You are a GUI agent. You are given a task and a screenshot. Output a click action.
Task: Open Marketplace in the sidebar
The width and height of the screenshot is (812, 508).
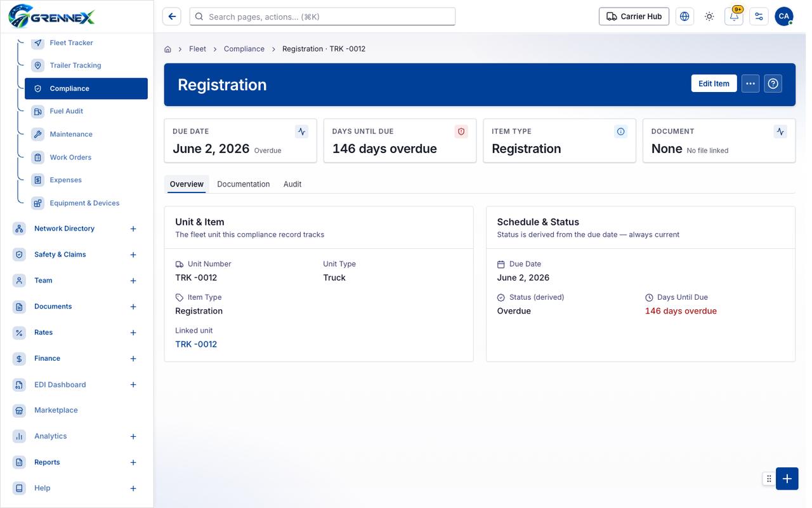click(x=56, y=410)
